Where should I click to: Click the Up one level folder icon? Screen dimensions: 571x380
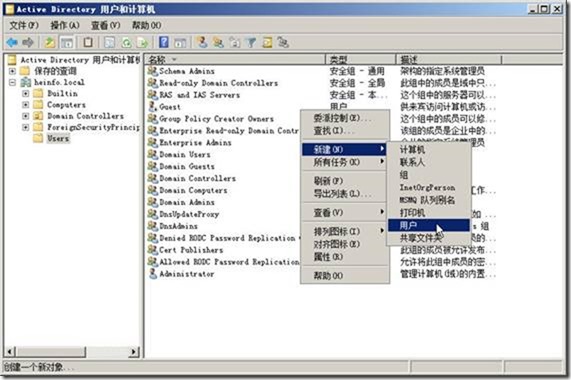tap(50, 43)
